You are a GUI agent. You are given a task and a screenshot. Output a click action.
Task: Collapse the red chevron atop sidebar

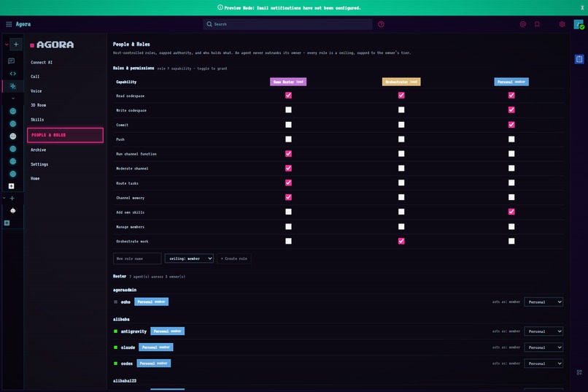pos(7,45)
